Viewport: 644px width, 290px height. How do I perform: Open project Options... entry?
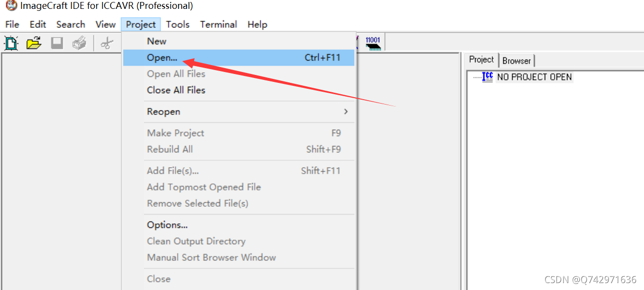point(167,225)
